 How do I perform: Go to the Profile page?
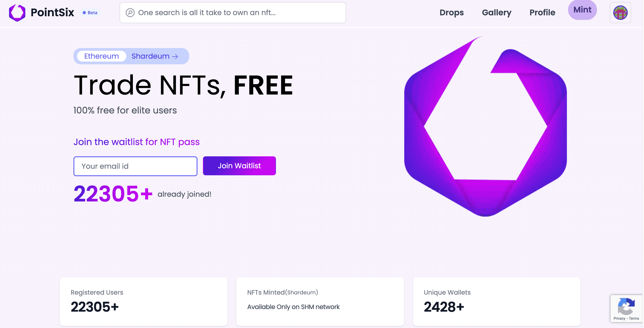pos(542,12)
